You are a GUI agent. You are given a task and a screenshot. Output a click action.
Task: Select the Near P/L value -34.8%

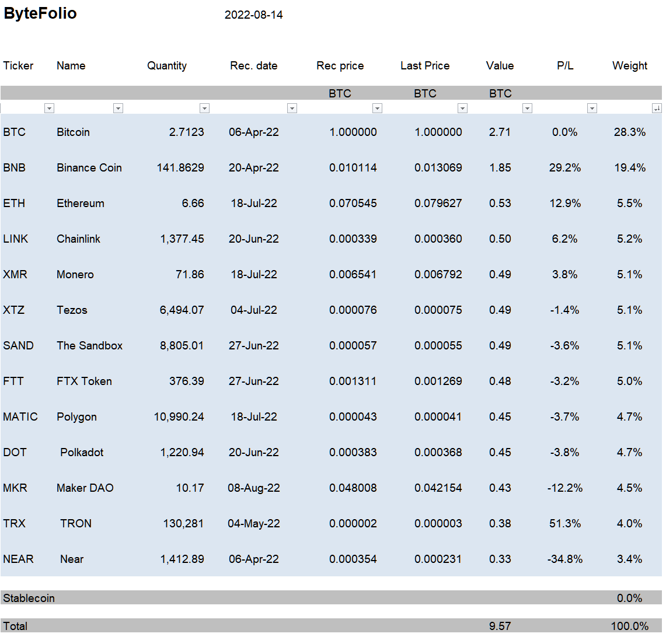(565, 560)
